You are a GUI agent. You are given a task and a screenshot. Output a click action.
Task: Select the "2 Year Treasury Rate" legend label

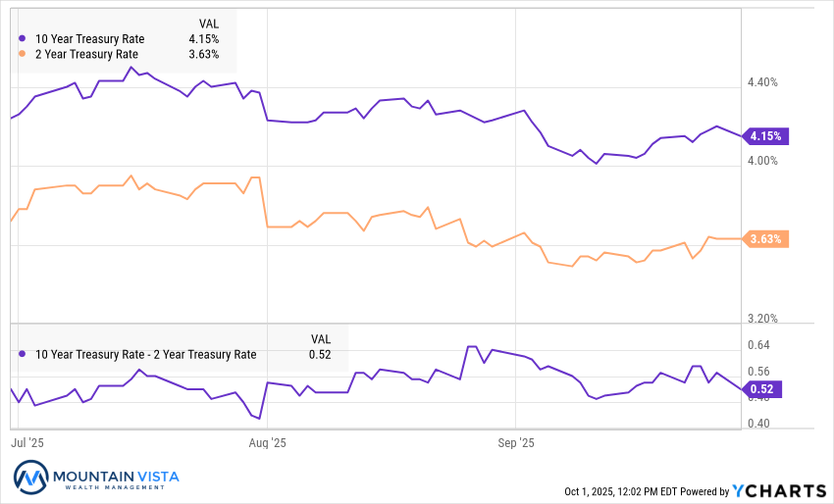86,54
